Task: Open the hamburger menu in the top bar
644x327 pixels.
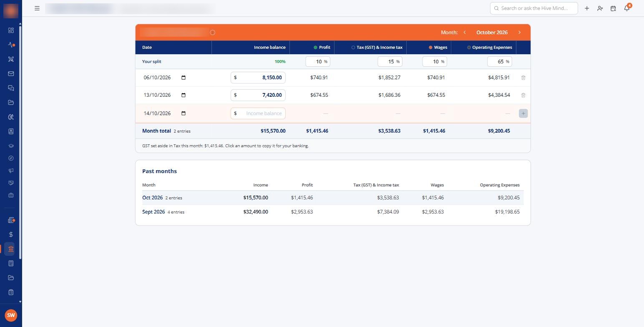Action: [x=37, y=8]
